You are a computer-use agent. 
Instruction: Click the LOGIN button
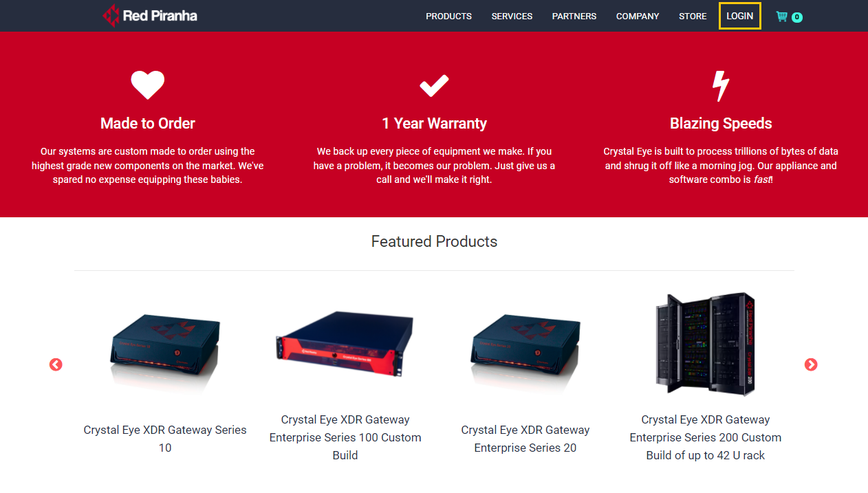pyautogui.click(x=740, y=16)
